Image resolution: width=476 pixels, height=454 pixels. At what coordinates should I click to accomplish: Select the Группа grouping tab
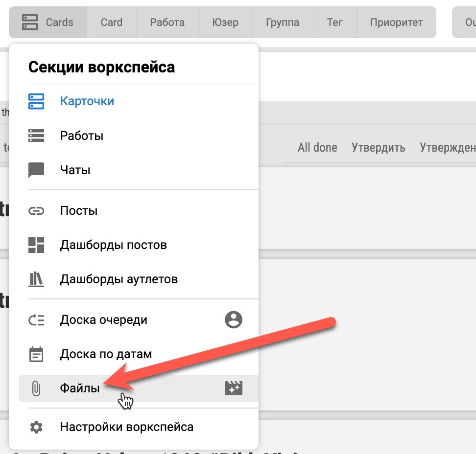[x=283, y=23]
